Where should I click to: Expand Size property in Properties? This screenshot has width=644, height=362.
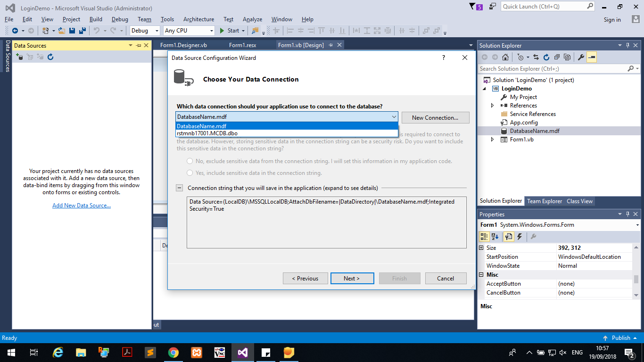click(481, 248)
